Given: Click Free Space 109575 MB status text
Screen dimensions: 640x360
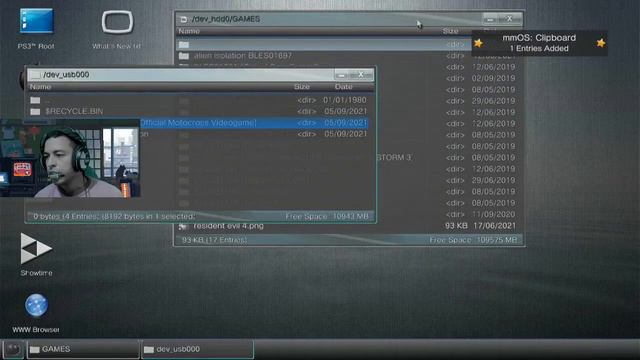Looking at the screenshot, I should [x=473, y=240].
